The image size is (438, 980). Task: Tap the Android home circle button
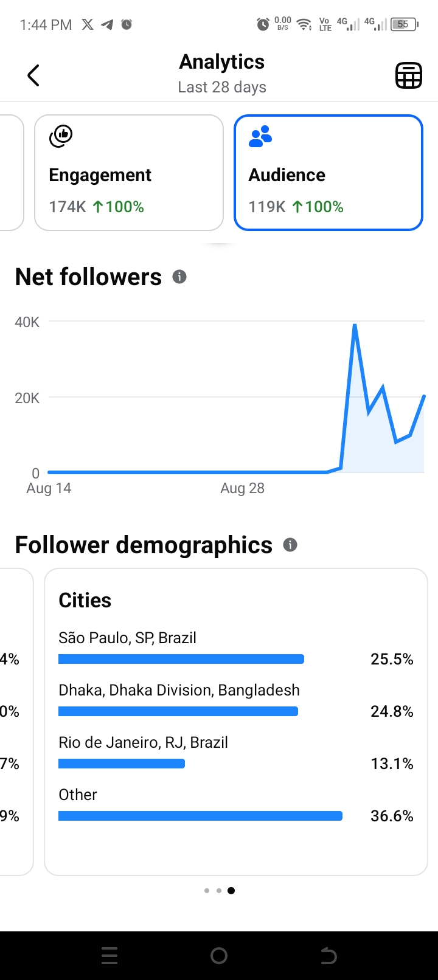(219, 956)
